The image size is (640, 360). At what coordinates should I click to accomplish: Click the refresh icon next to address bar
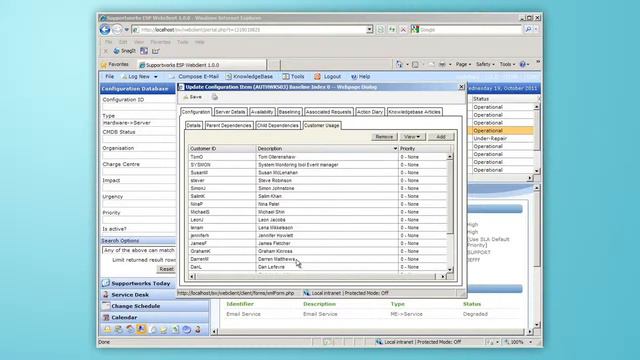pyautogui.click(x=392, y=29)
